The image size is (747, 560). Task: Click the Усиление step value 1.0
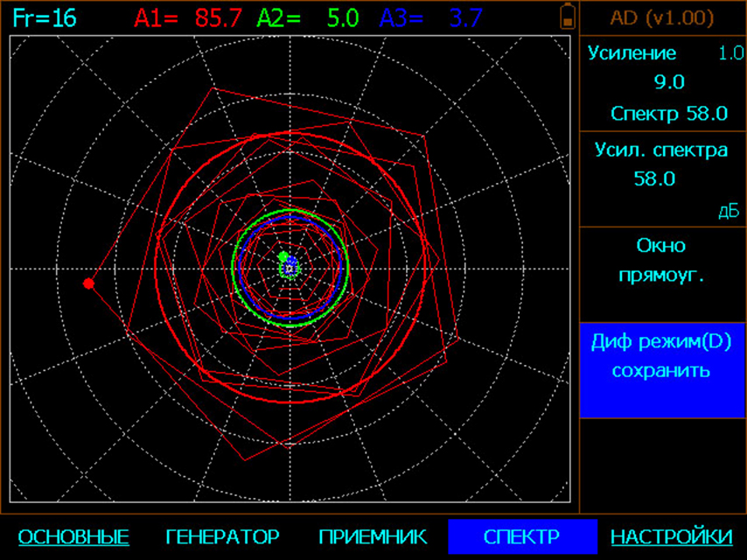[x=730, y=53]
